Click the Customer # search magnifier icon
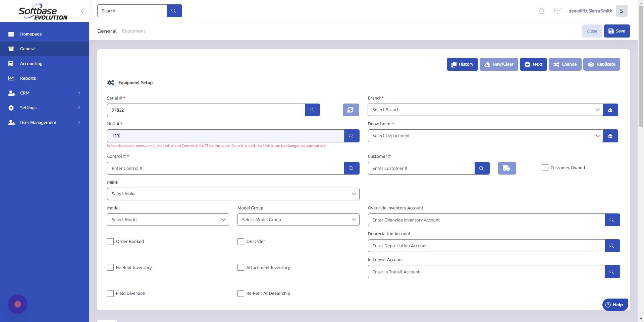Viewport: 644px width, 322px height. 482,168
